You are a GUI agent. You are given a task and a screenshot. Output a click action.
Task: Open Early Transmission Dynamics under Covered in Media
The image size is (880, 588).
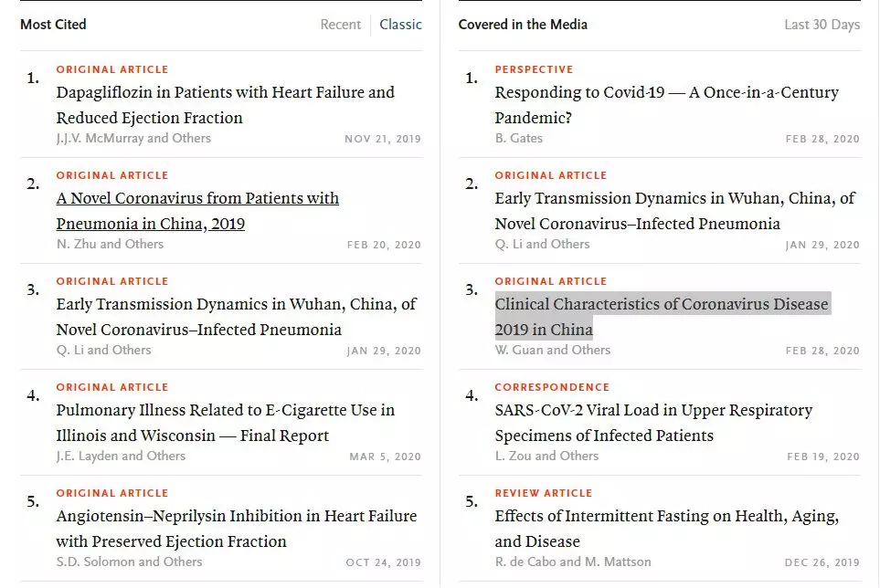[x=674, y=211]
